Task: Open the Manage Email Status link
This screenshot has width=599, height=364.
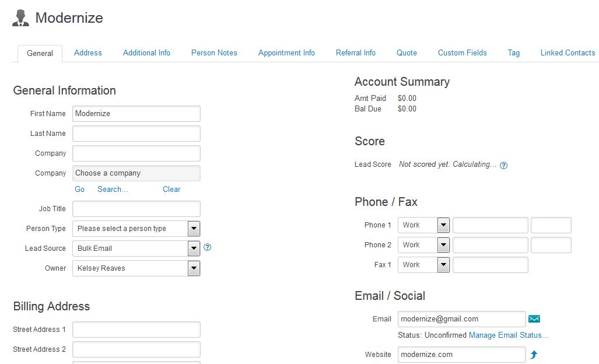Action: coord(509,335)
